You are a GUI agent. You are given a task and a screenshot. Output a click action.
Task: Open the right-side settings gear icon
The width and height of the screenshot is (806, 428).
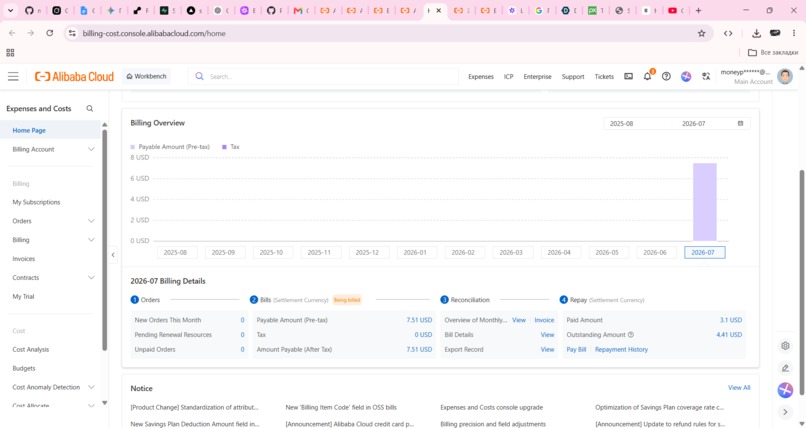point(785,346)
